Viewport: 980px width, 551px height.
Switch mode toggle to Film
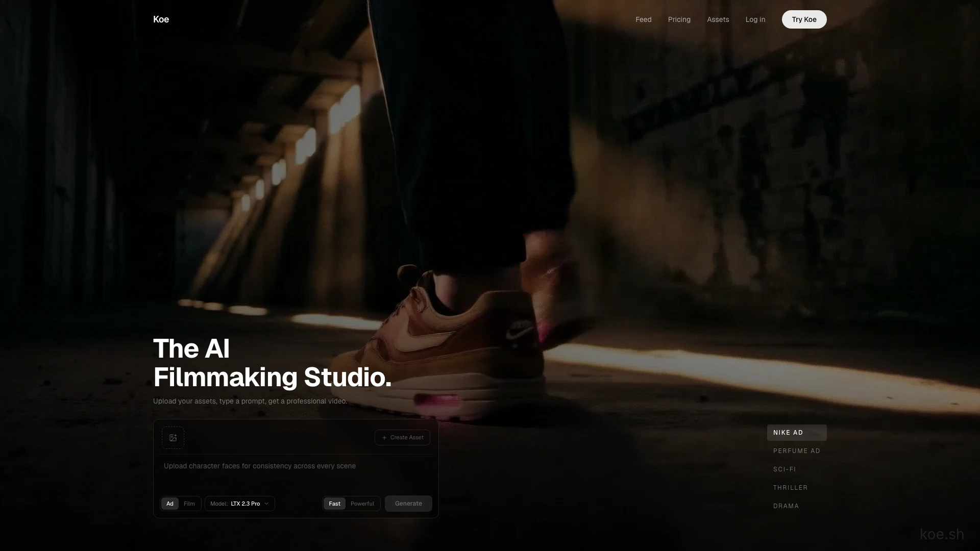pos(189,504)
